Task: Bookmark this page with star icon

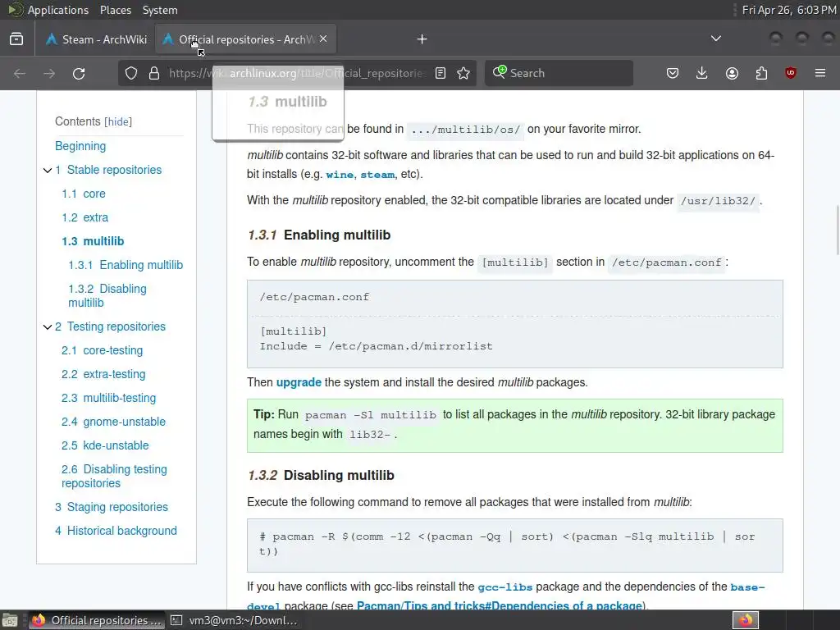Action: click(463, 73)
